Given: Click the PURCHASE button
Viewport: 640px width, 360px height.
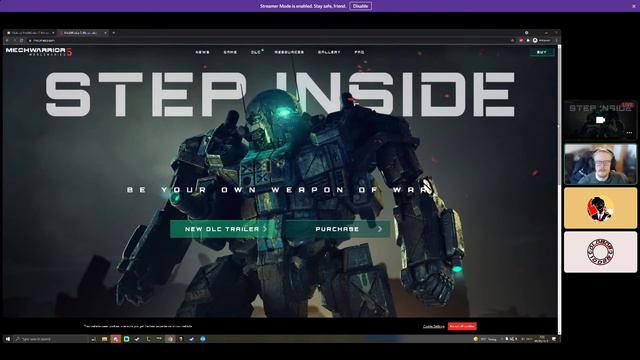Looking at the screenshot, I should coord(338,229).
